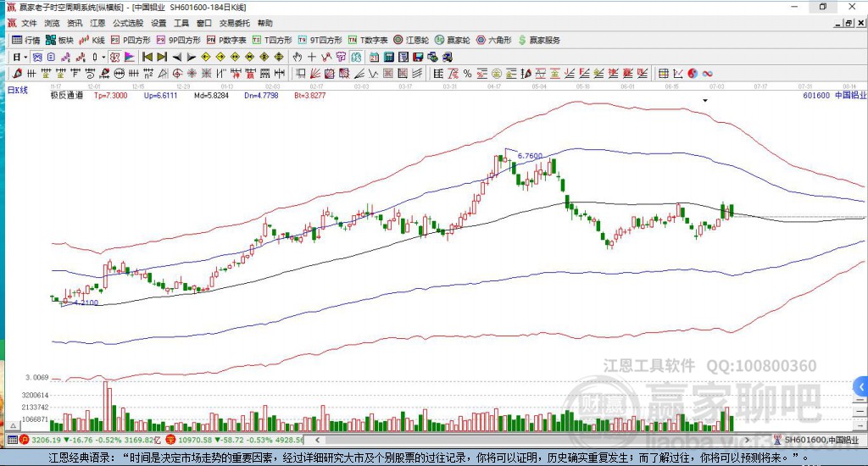Click the 601600 中国铝业 stock label
Viewport: 868px width, 466px height.
(835, 95)
